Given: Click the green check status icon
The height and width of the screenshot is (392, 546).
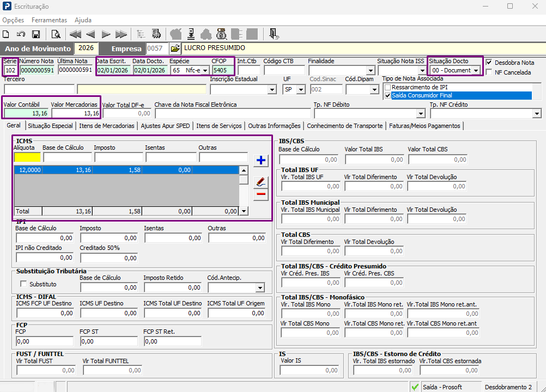Looking at the screenshot, I should [x=415, y=387].
